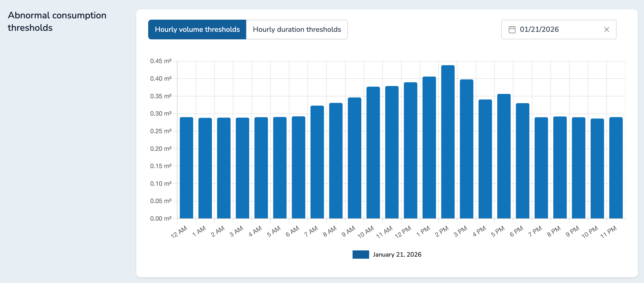Screen dimensions: 644x283
Task: Click the calendar icon in date field
Action: tap(512, 29)
